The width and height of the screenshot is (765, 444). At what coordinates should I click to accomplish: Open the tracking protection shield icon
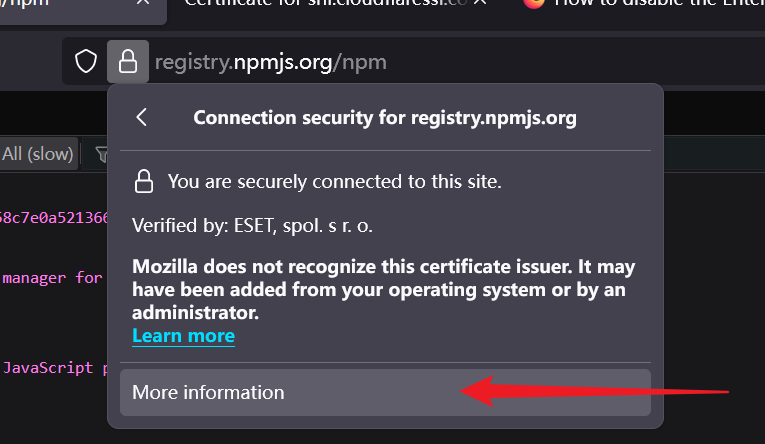(x=86, y=62)
